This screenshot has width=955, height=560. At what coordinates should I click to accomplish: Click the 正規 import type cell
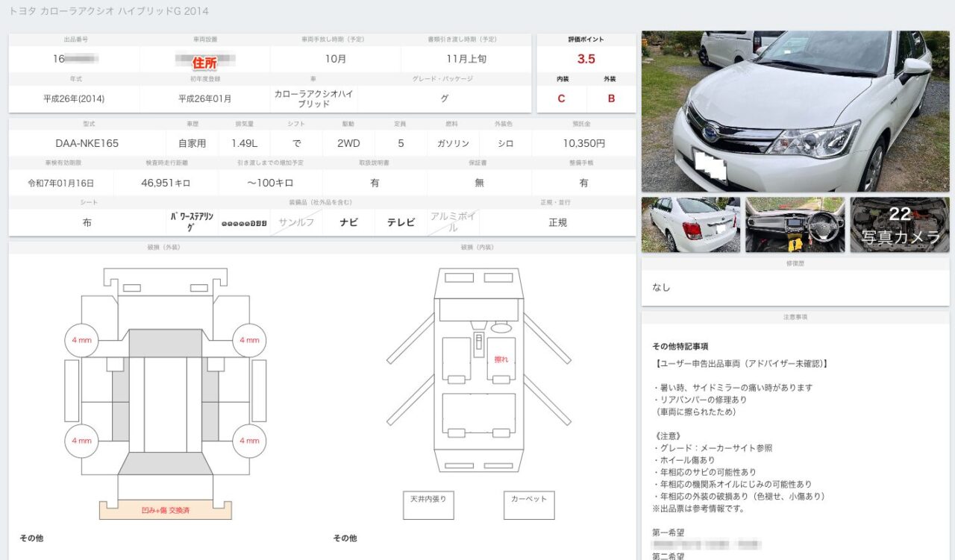[x=558, y=222]
